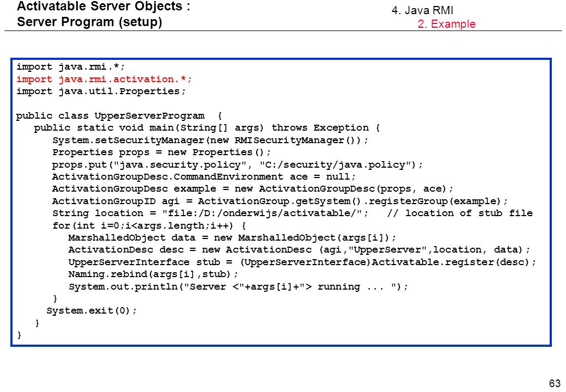This screenshot has width=566, height=392.
Task: Select the 'Server Program (setup)' subtitle
Action: pyautogui.click(x=89, y=22)
